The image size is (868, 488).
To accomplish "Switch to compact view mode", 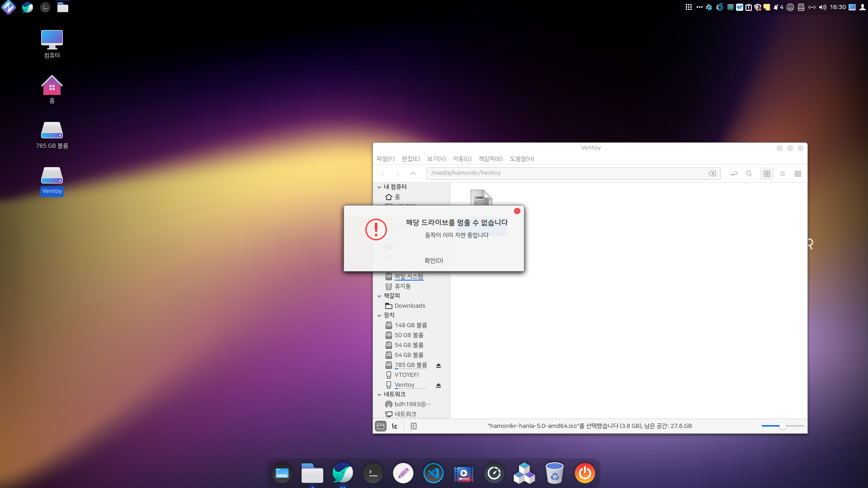I will 797,174.
